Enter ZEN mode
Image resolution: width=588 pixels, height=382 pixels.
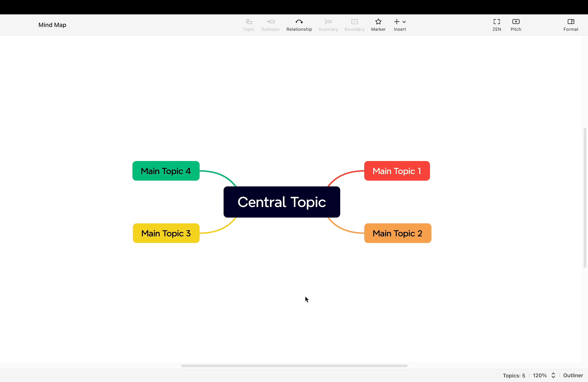[497, 25]
